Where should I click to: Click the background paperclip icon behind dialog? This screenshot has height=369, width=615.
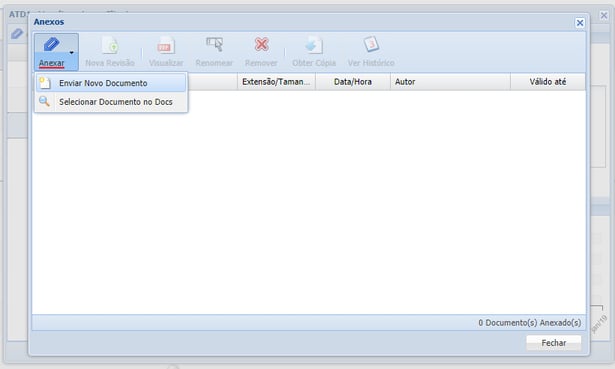17,34
